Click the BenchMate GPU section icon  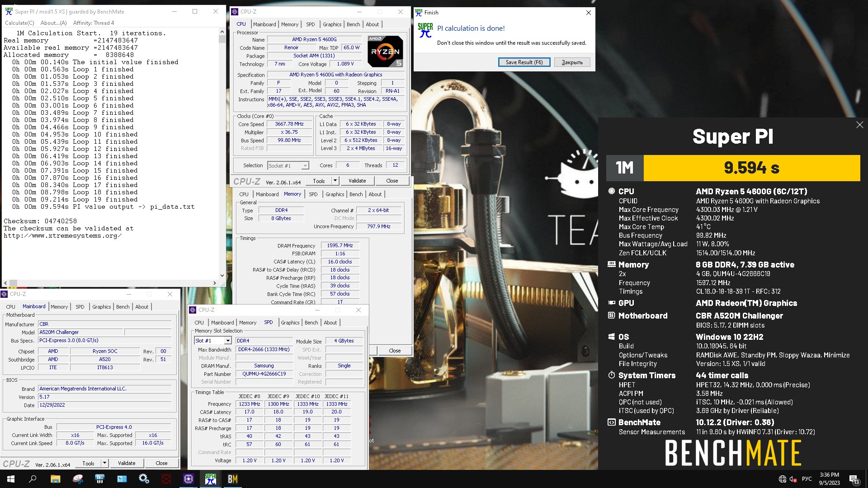(x=612, y=303)
